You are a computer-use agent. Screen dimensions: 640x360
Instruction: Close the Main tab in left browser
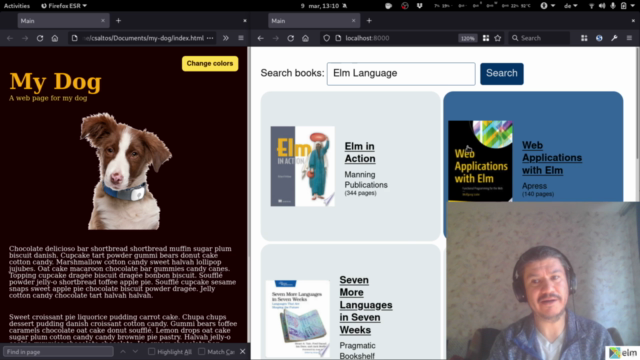(x=103, y=20)
